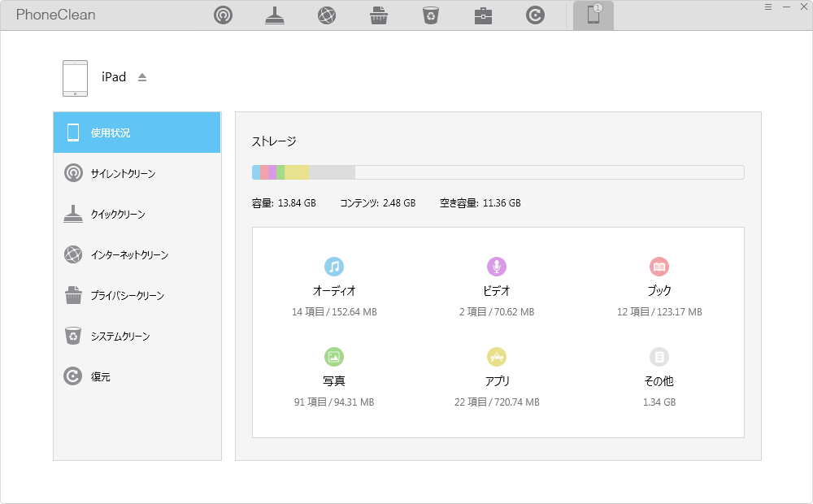
Task: Click the 空き容量: 11.36 GB text
Action: point(480,203)
